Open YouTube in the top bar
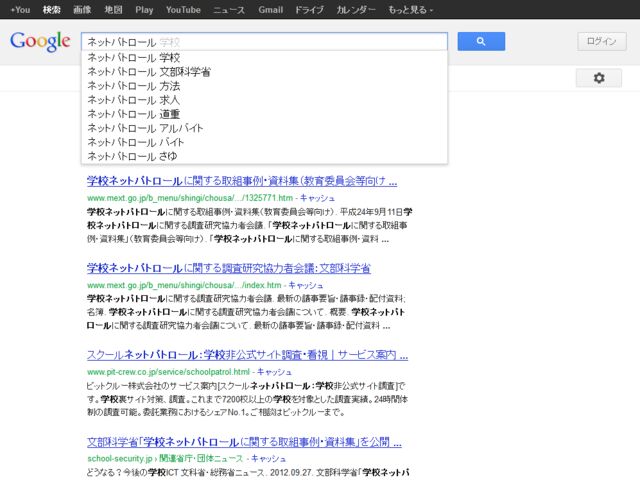640x480 pixels. coord(183,10)
